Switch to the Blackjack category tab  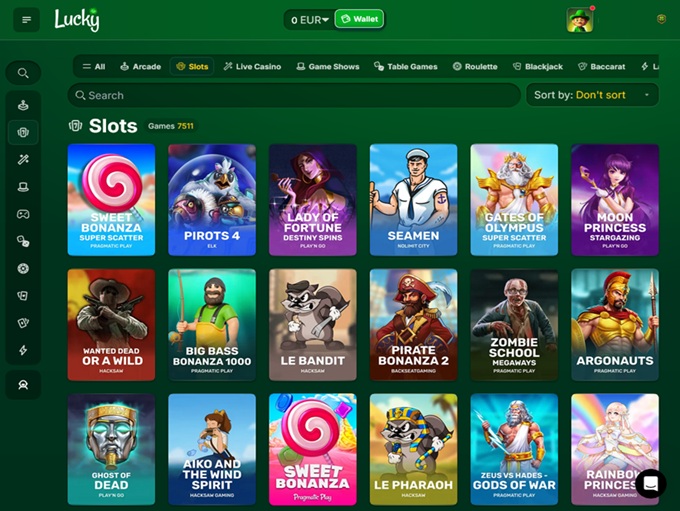538,67
